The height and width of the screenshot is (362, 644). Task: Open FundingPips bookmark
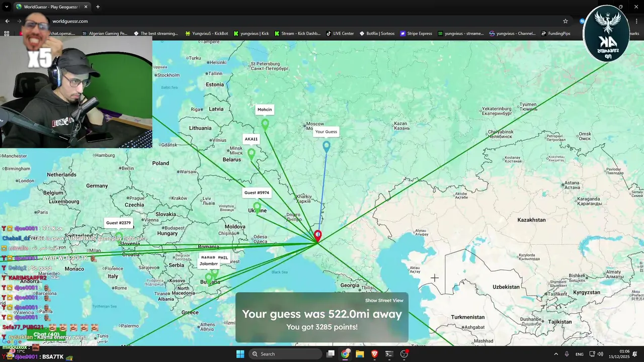pyautogui.click(x=556, y=34)
